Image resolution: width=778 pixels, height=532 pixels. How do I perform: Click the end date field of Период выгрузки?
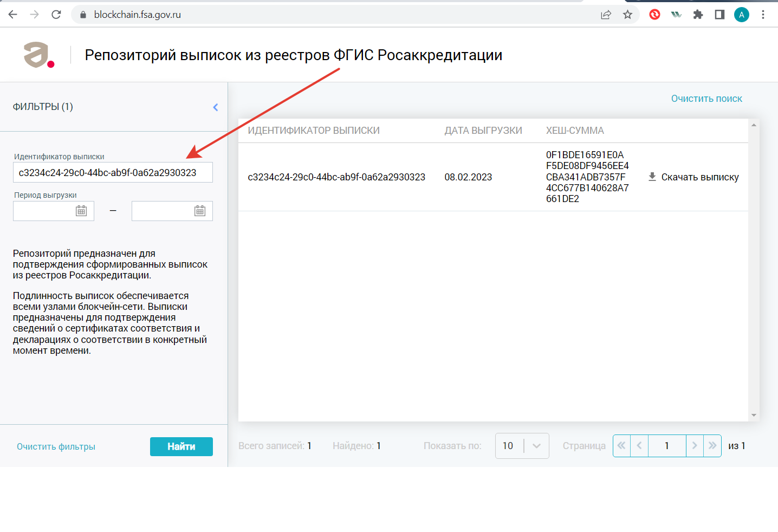point(172,211)
